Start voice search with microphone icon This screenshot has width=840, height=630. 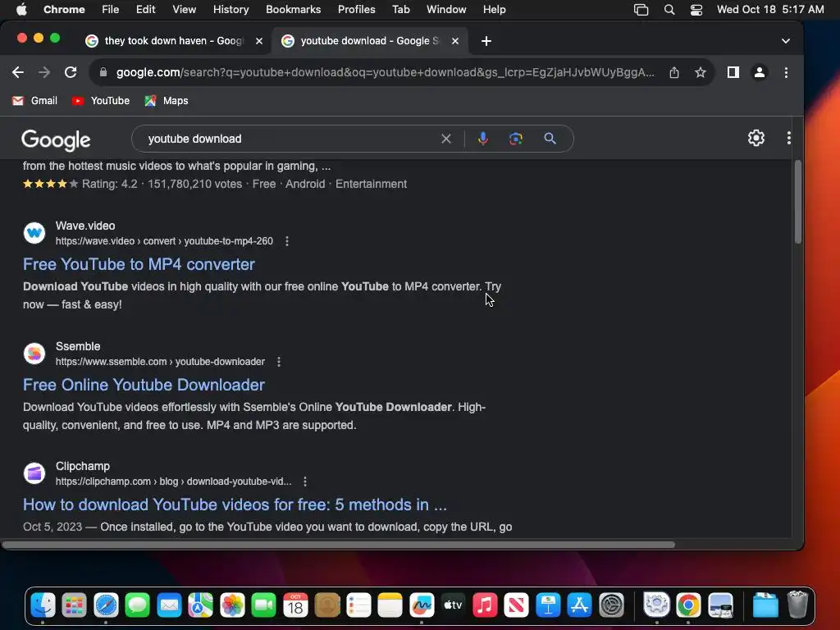[482, 139]
